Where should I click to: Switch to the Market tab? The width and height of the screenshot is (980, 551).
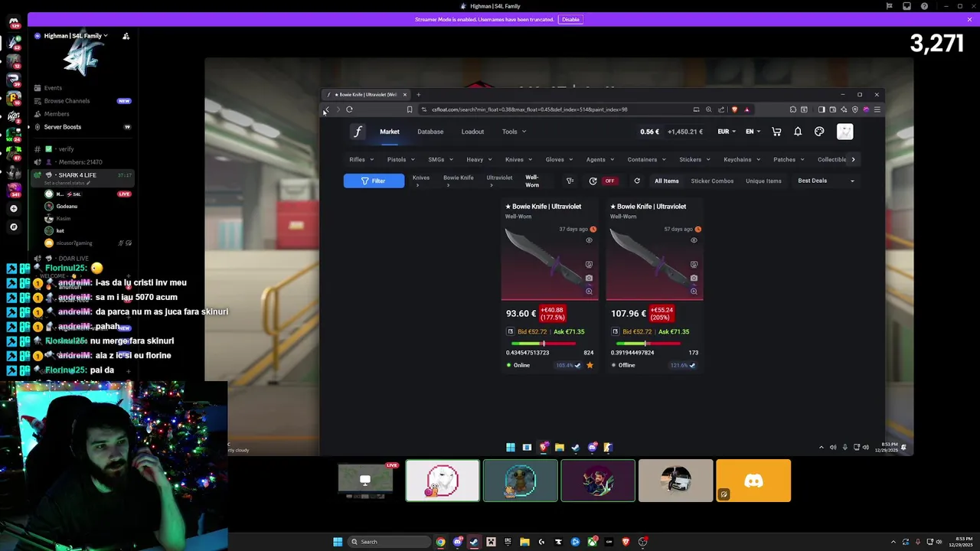pos(390,132)
